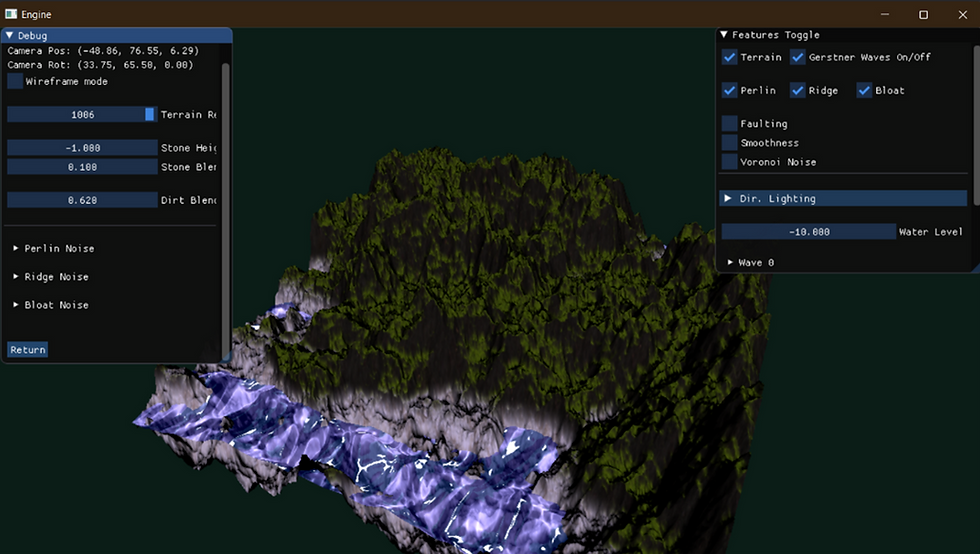
Task: Uncheck the Bloat checkbox
Action: (864, 90)
